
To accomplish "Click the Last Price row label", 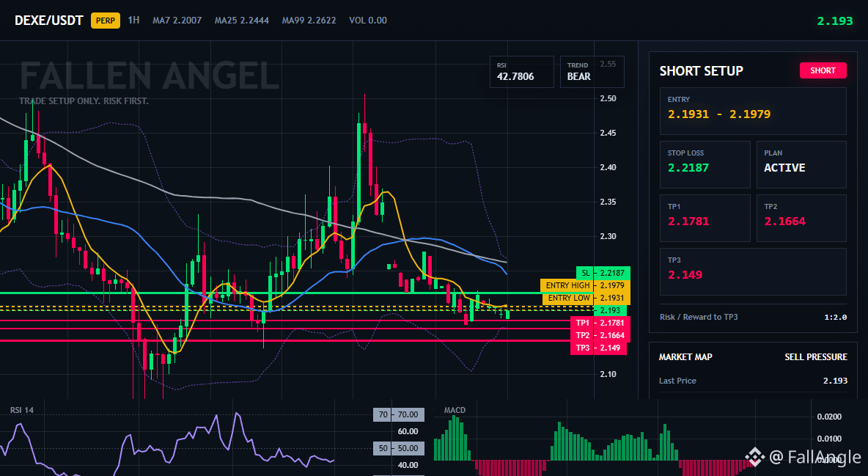I will click(x=677, y=381).
